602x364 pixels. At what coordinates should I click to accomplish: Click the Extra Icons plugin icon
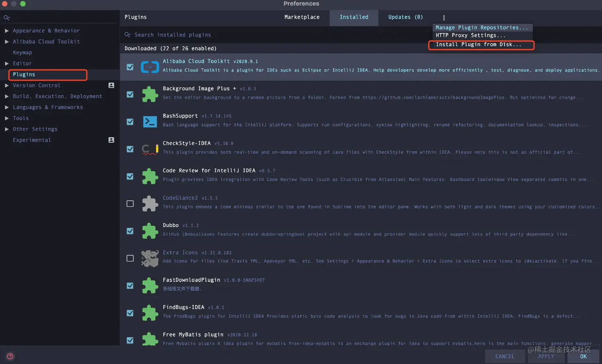150,258
